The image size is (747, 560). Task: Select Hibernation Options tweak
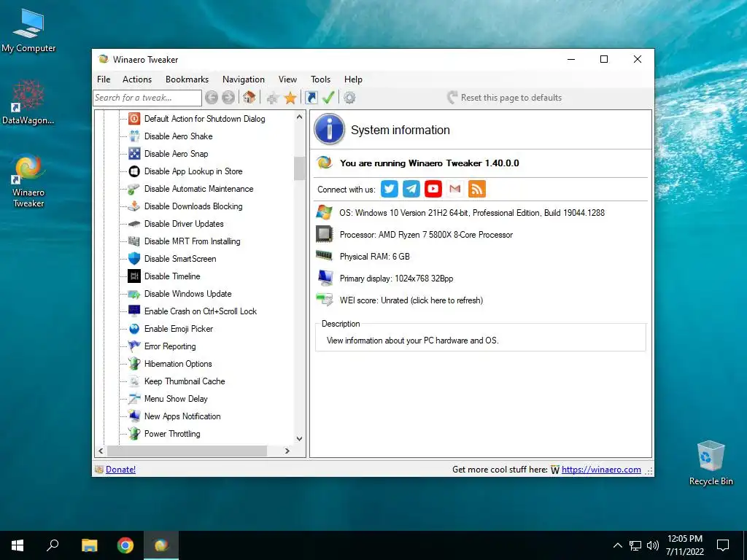click(x=178, y=364)
